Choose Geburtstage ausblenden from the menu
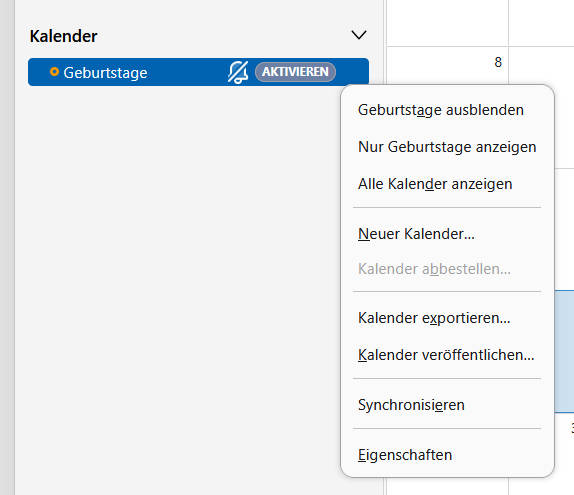 point(441,110)
